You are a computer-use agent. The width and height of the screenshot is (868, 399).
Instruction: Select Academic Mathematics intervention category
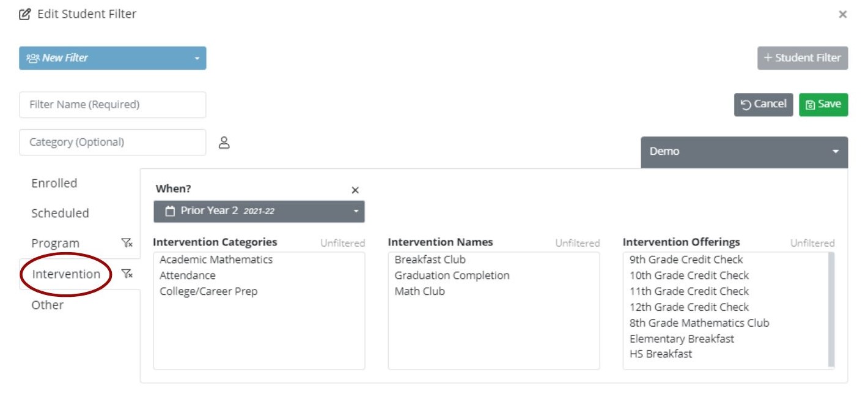pyautogui.click(x=216, y=259)
